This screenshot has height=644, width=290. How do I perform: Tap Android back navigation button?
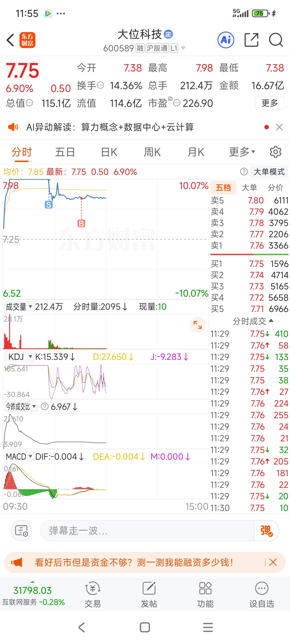click(82, 627)
